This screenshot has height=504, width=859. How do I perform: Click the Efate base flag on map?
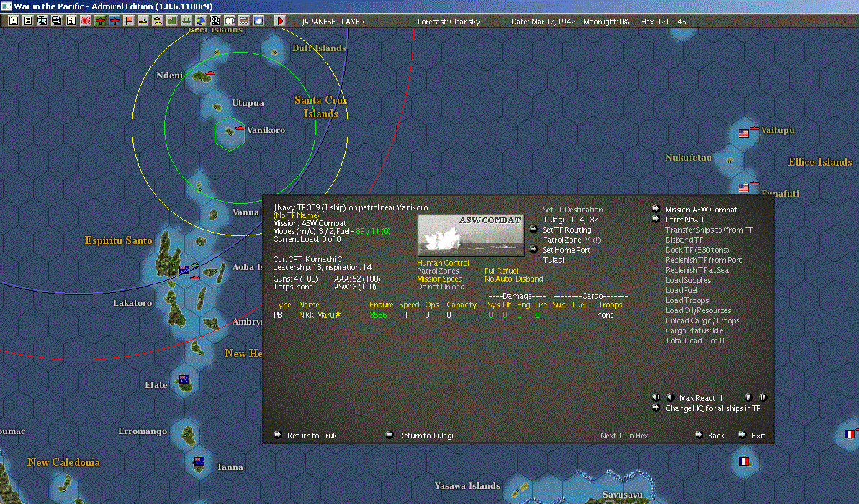point(184,379)
